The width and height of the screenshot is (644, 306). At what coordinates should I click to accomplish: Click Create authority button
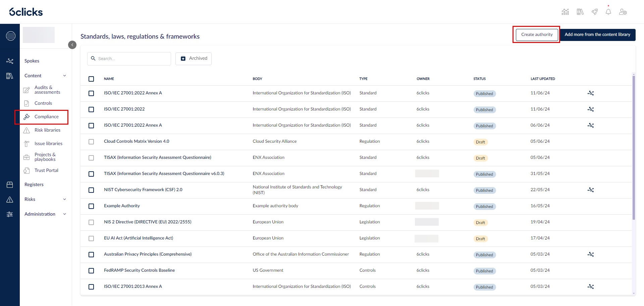tap(537, 35)
